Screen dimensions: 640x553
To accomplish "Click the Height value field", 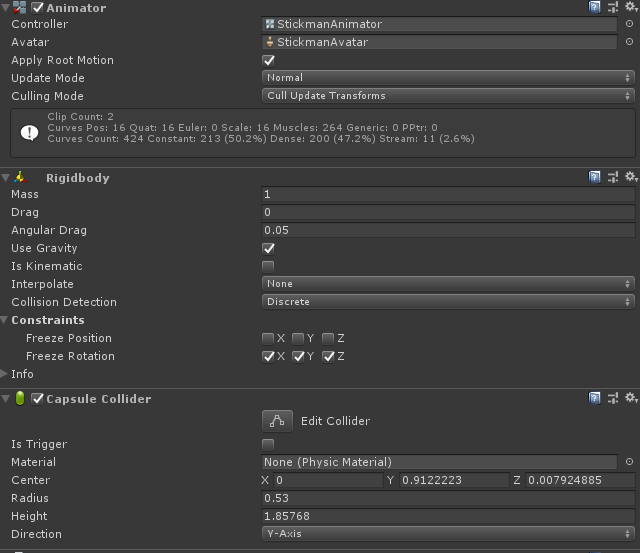I will [x=448, y=516].
